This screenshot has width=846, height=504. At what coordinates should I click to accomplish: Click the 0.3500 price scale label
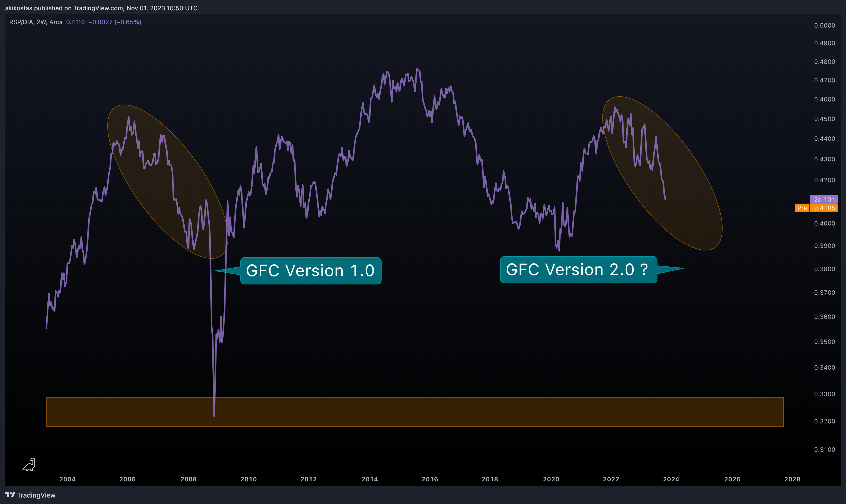click(824, 342)
